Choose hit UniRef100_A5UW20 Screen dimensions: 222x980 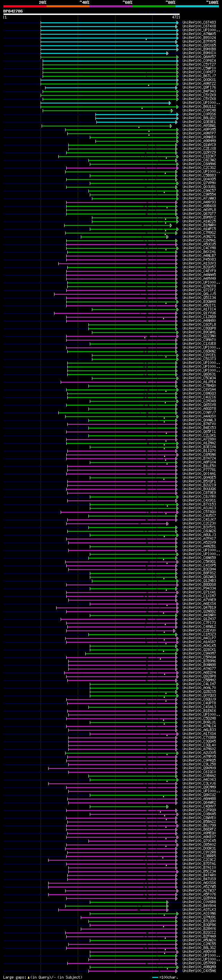[x=199, y=940]
